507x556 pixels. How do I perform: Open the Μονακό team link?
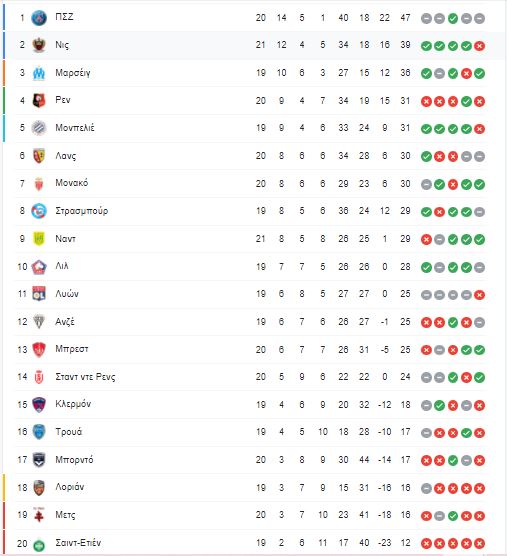[x=72, y=183]
